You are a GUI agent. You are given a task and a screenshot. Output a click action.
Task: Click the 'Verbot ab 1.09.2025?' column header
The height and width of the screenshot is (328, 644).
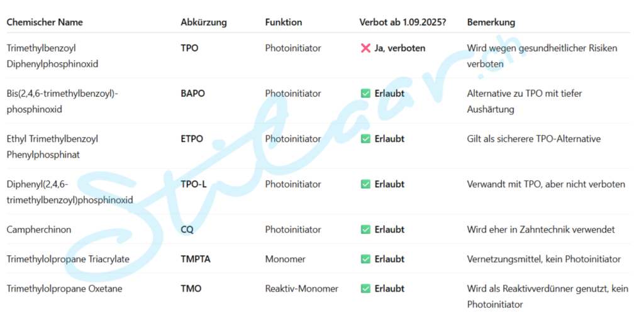tap(402, 22)
